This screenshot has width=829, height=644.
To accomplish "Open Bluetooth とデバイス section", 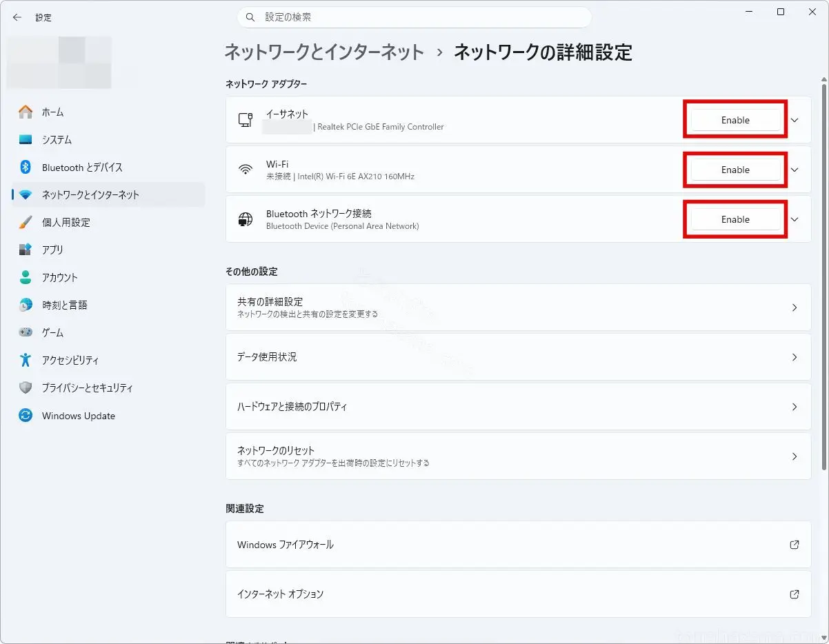I will pos(108,167).
